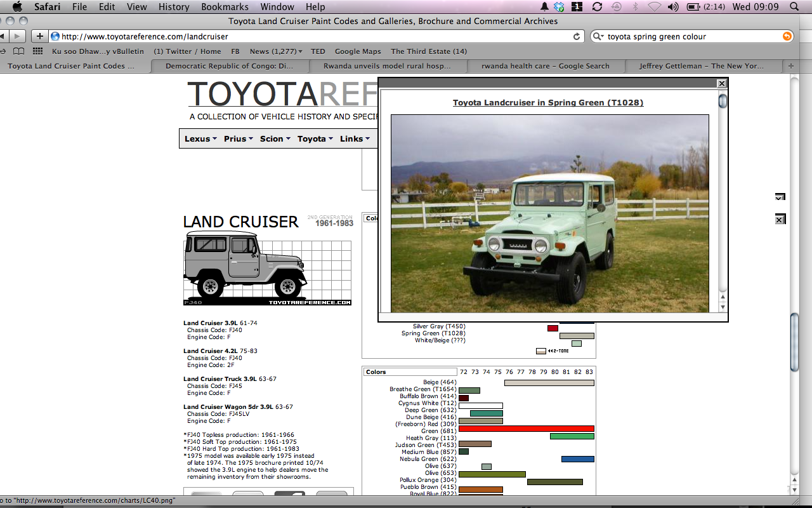Click scroll down arrow in popup

(722, 307)
